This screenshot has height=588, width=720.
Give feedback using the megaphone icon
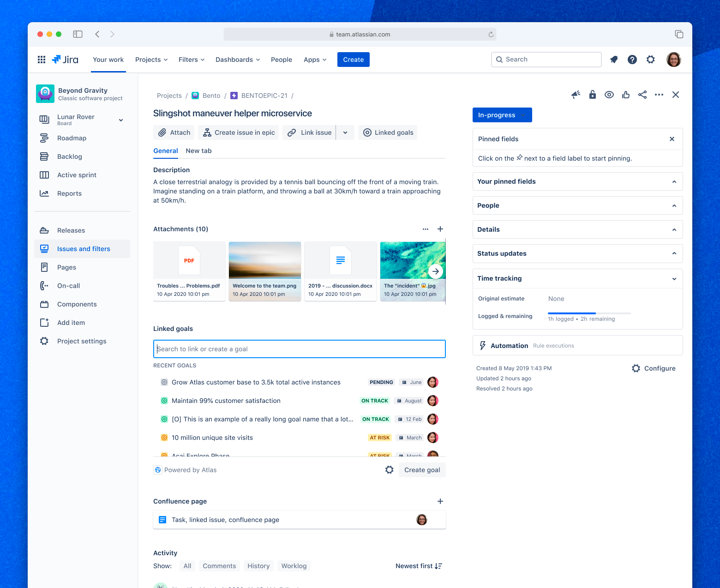pos(575,95)
